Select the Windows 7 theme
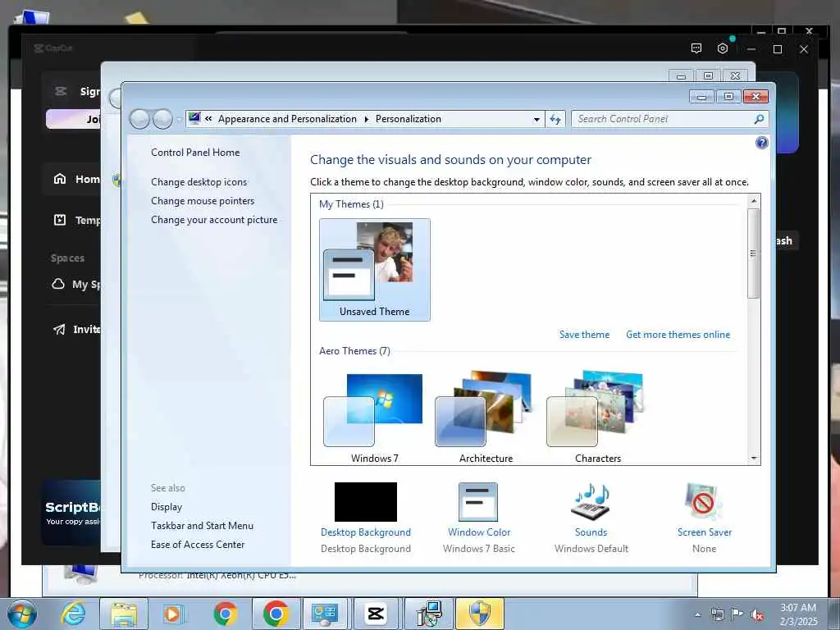 click(374, 417)
